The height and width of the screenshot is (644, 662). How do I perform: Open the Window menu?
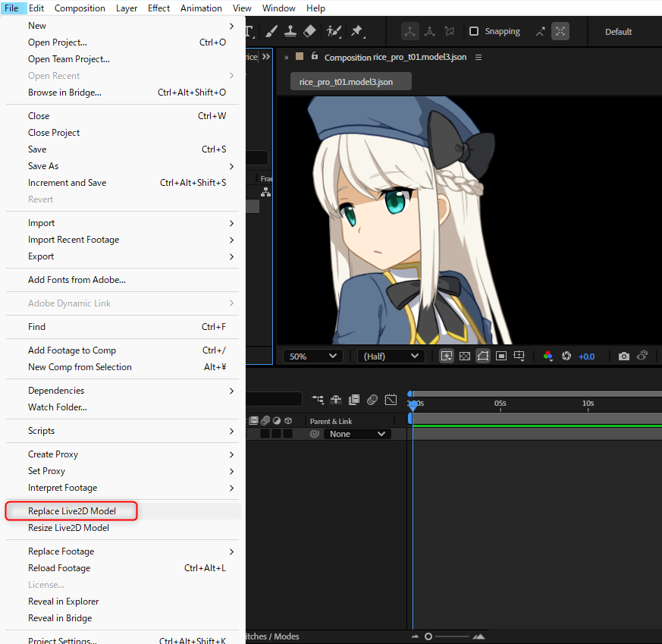coord(278,8)
